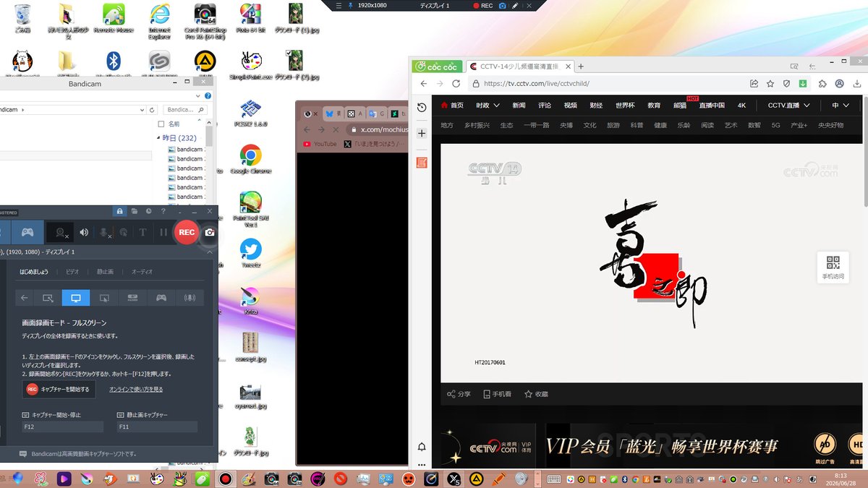This screenshot has width=868, height=488.
Task: Click the lock icon in Bandicam title bar
Action: tap(120, 211)
